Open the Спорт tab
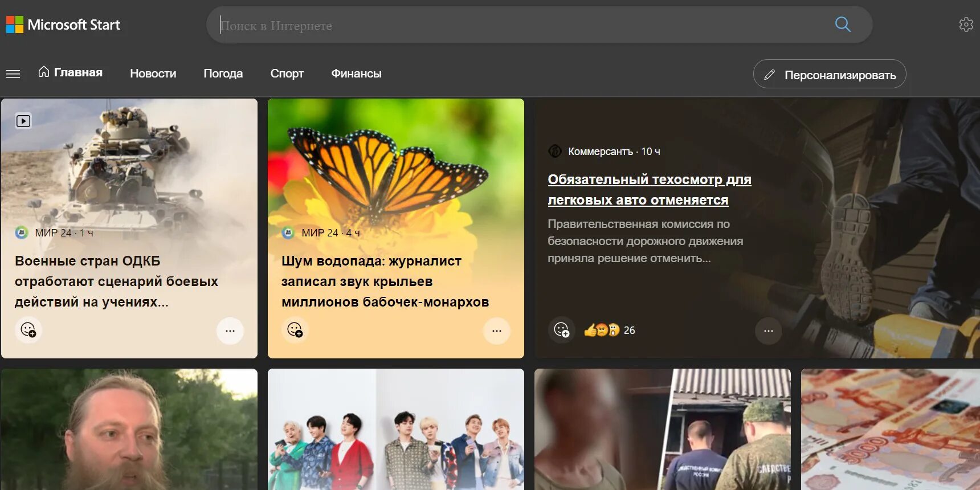The width and height of the screenshot is (980, 490). pyautogui.click(x=287, y=73)
